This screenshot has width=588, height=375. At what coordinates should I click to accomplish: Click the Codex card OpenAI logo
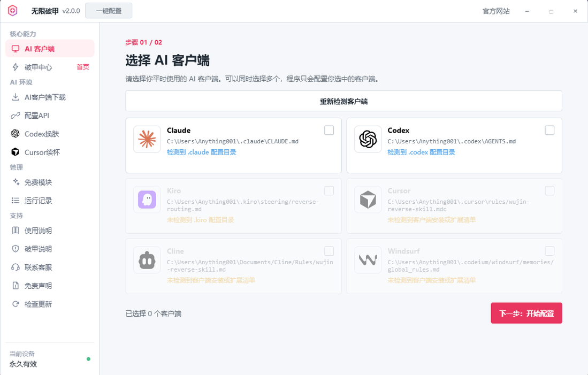coord(368,139)
